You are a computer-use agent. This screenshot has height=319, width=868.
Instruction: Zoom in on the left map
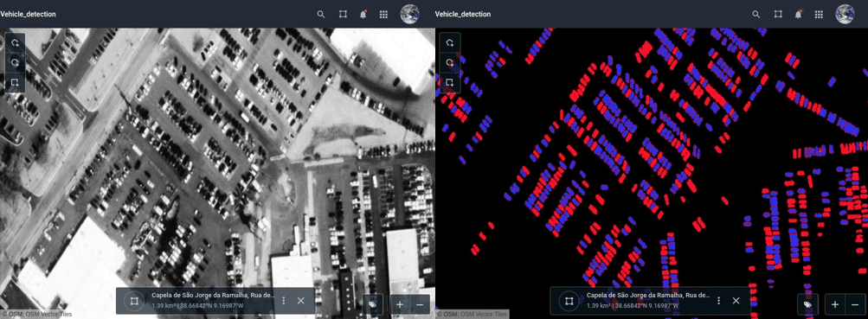(400, 304)
